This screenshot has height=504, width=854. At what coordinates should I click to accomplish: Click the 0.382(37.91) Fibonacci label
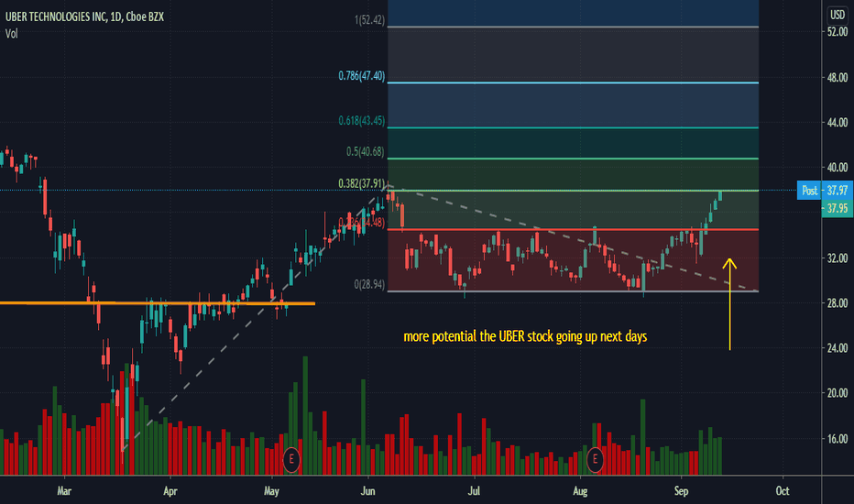point(362,183)
